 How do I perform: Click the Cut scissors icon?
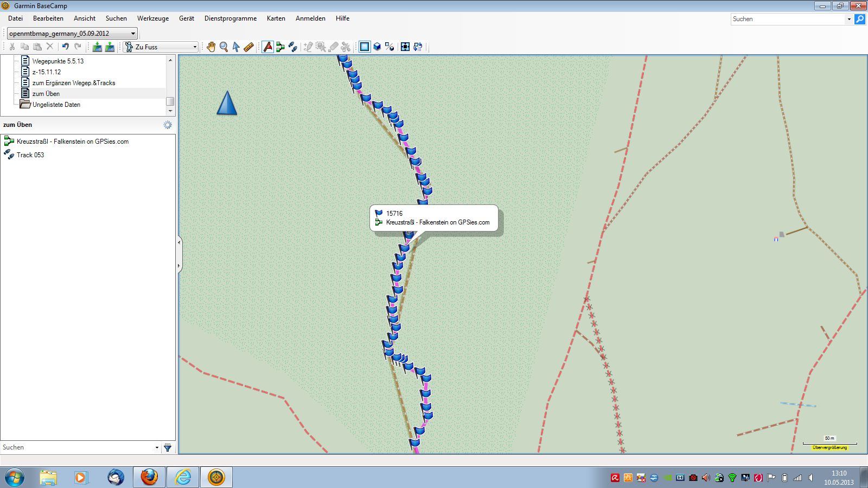[12, 47]
